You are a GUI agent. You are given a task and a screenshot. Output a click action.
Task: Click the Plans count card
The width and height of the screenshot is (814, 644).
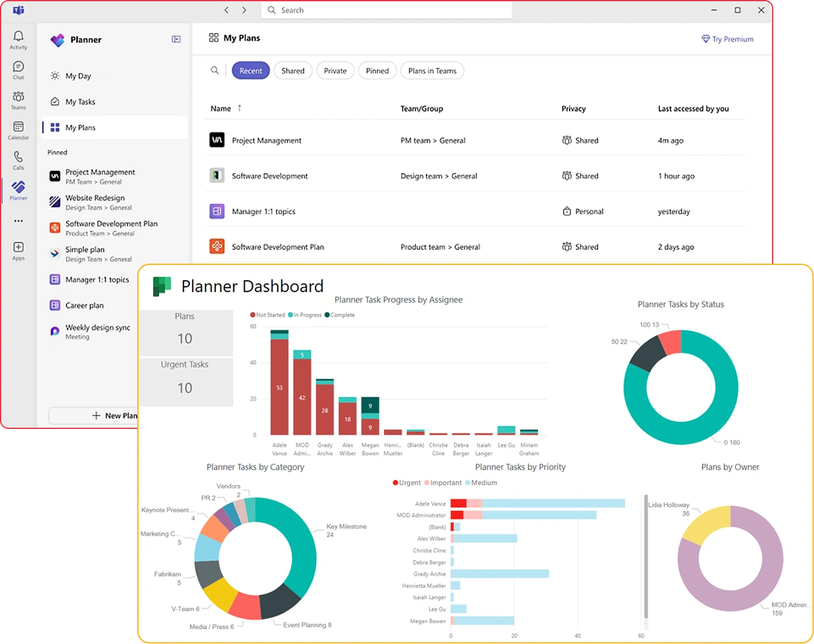point(185,332)
